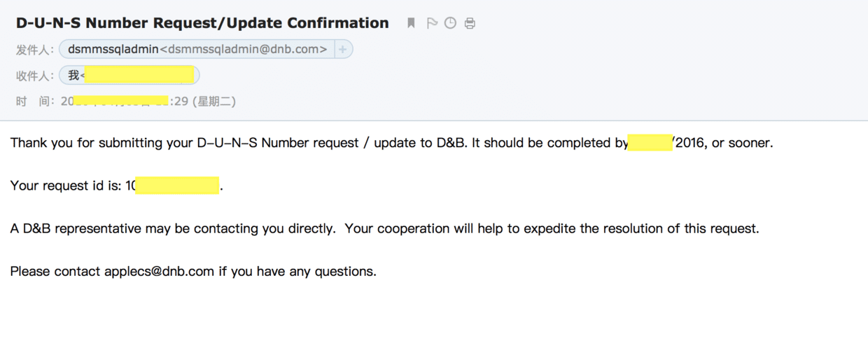868x355 pixels.
Task: Click the 收件人 recipient label
Action: pyautogui.click(x=35, y=75)
